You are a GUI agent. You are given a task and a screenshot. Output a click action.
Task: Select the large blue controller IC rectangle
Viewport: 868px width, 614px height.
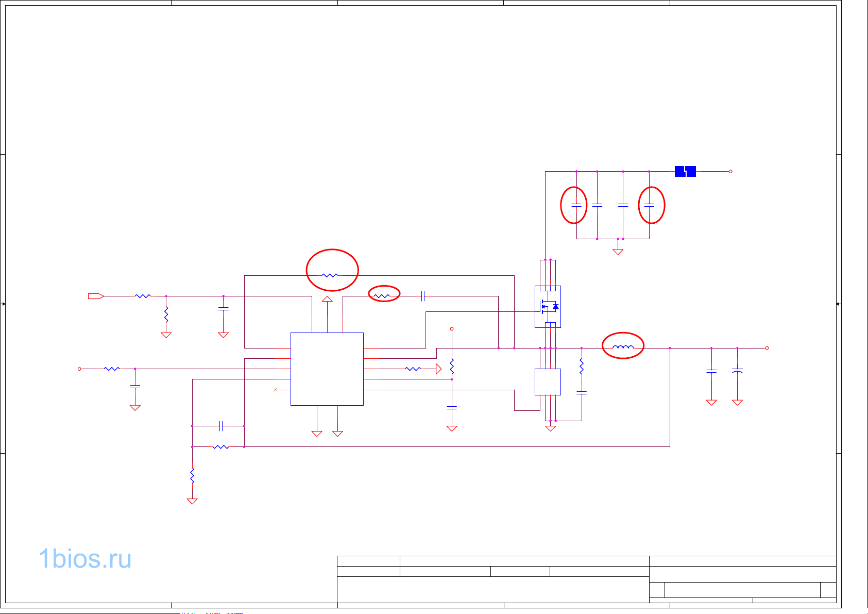coord(327,369)
